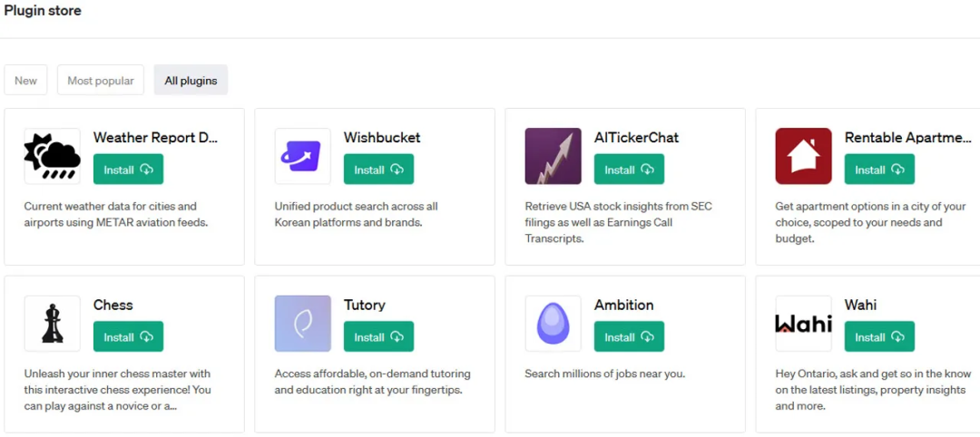Click the Wishbucket plugin logo icon

(x=302, y=156)
